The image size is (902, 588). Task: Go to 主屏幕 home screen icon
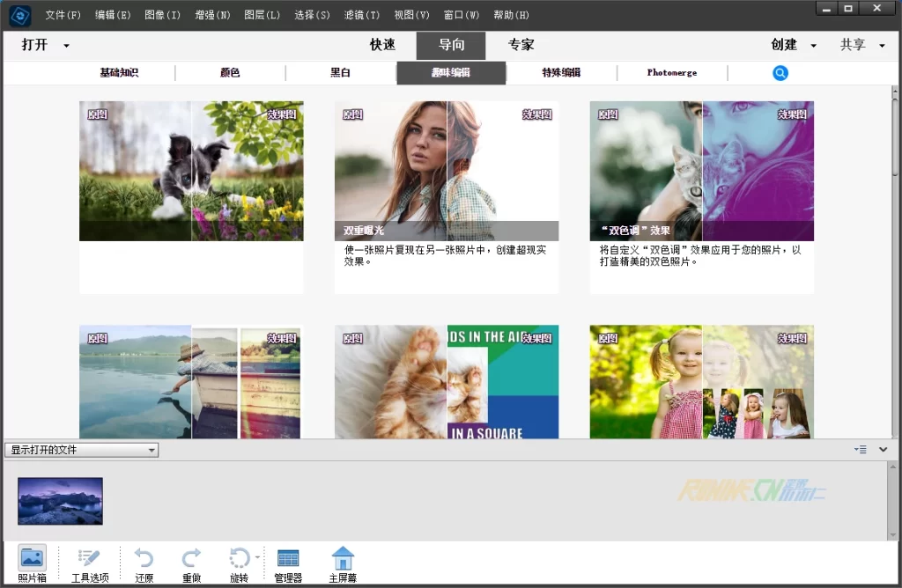343,558
